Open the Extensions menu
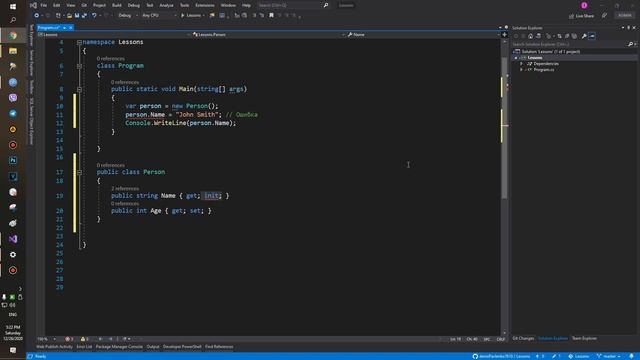The height and width of the screenshot is (360, 640). point(204,5)
